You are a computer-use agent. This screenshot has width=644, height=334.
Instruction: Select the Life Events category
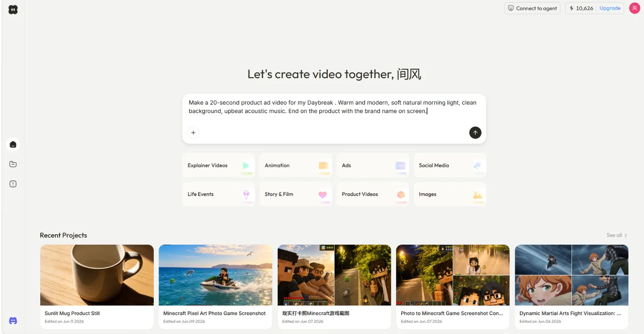[x=219, y=194]
